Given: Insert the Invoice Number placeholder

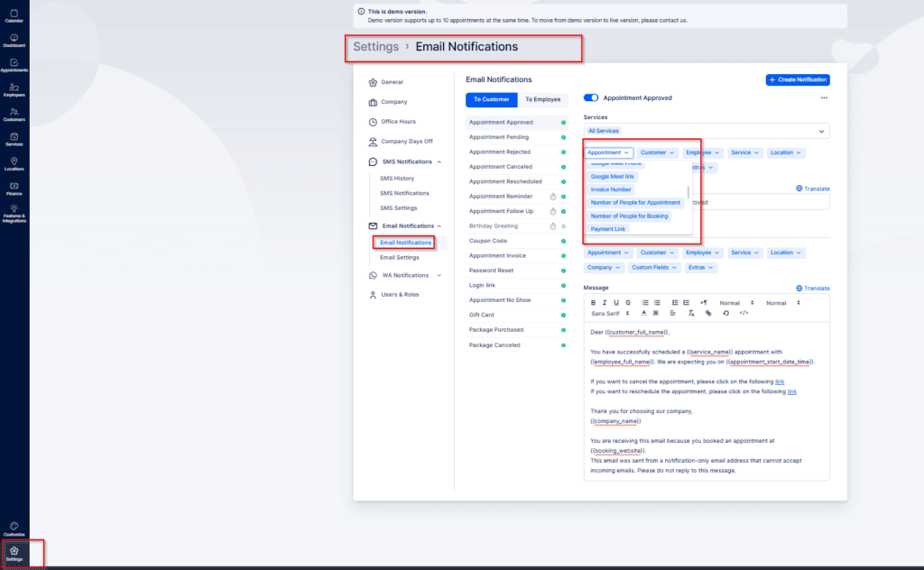Looking at the screenshot, I should click(611, 189).
